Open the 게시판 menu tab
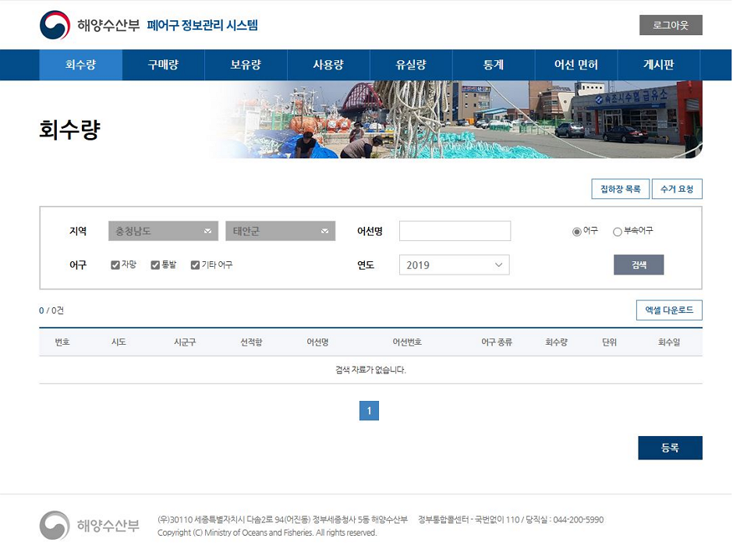Image resolution: width=733 pixels, height=560 pixels. [659, 65]
